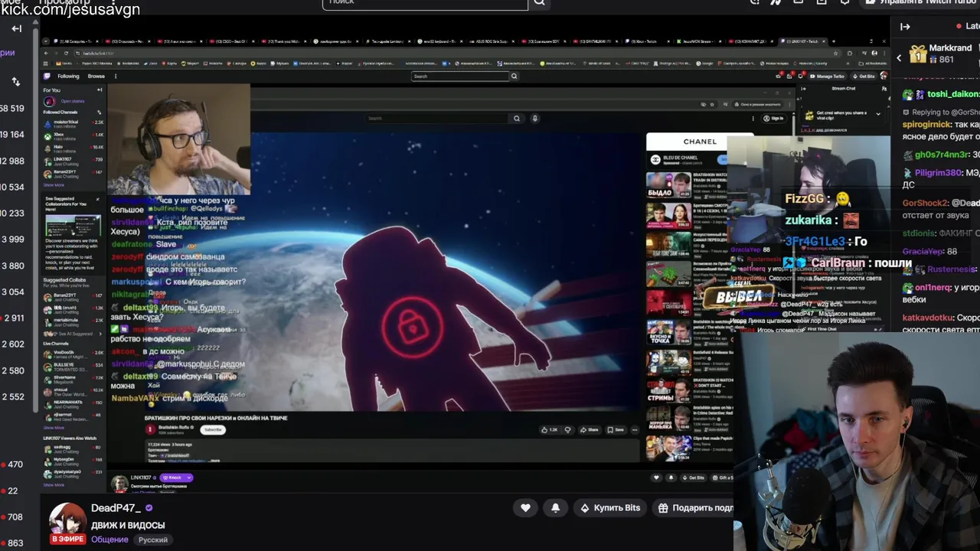Go back in the inner browser

[x=47, y=54]
